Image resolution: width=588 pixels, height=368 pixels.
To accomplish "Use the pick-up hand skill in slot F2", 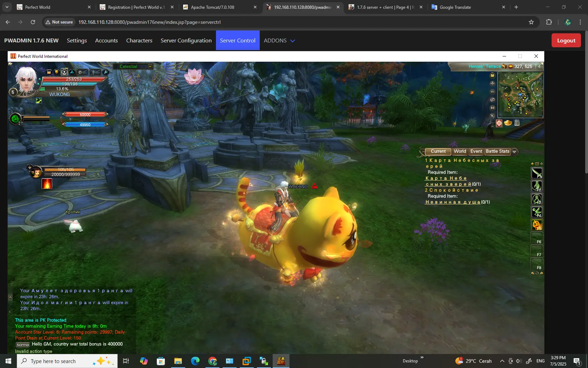I will tap(537, 186).
